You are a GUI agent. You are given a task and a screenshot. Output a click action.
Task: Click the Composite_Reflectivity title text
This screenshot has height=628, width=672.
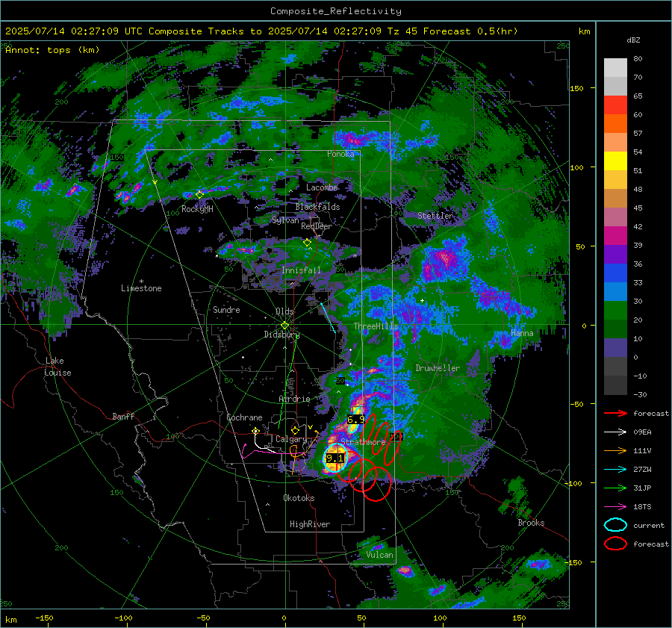336,11
